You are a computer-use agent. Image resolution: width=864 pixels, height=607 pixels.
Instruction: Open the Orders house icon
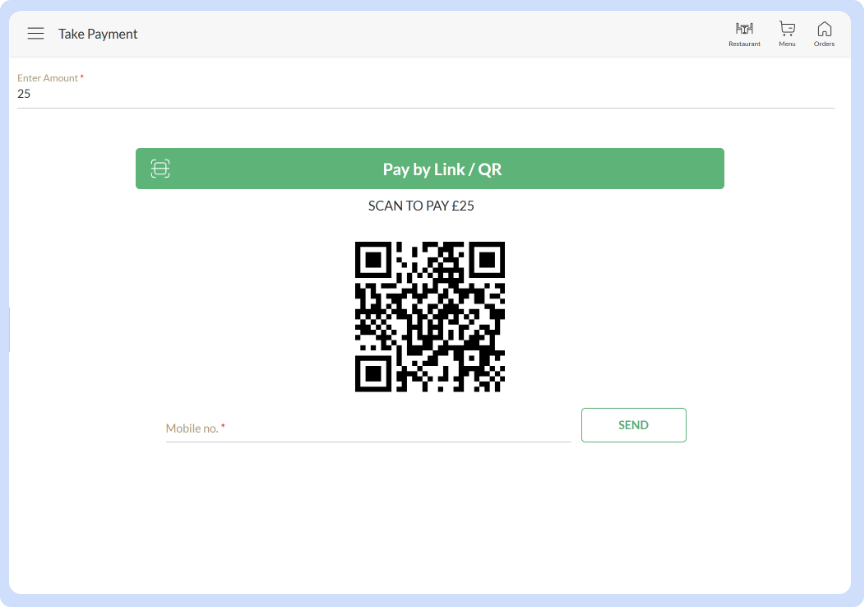pyautogui.click(x=824, y=29)
